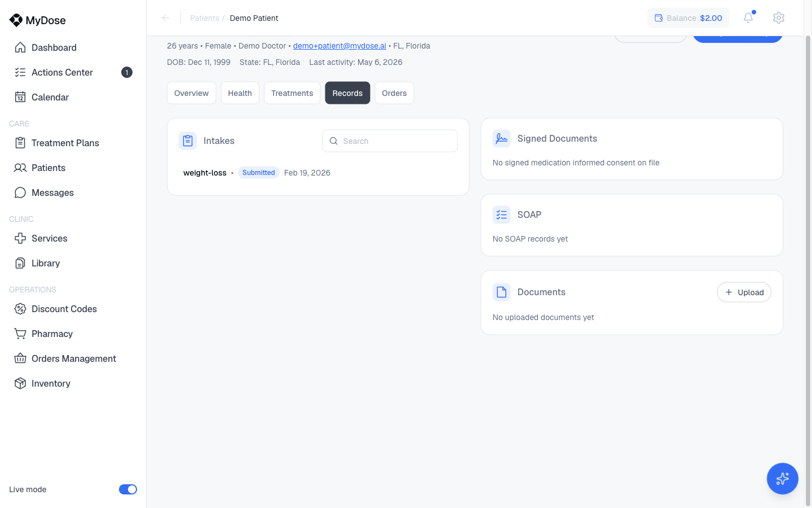Click the Upload button in Documents
This screenshot has width=812, height=508.
pyautogui.click(x=744, y=292)
